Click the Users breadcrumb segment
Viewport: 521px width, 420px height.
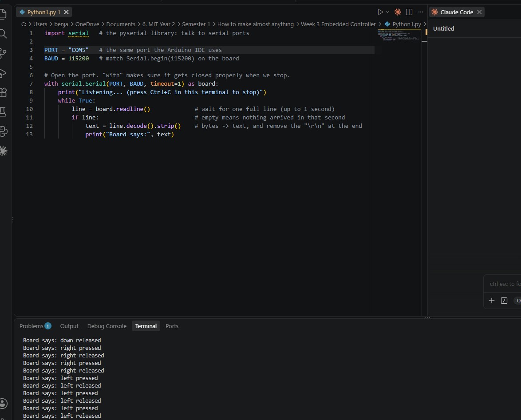(40, 24)
